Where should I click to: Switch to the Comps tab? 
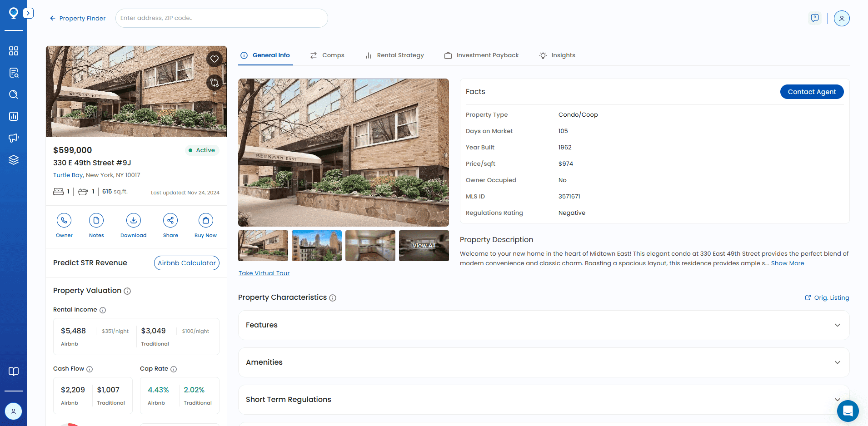(327, 55)
